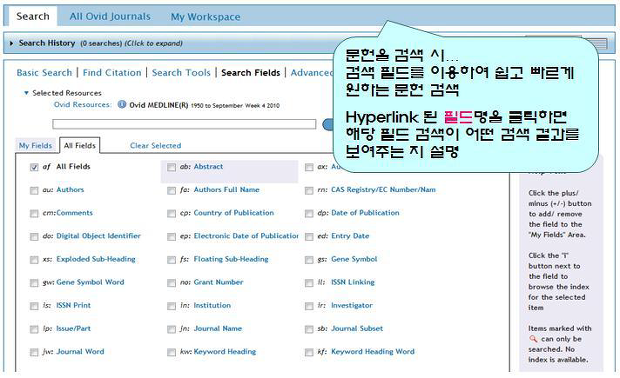This screenshot has width=620, height=378.
Task: Check the kw Keyword Heading checkbox
Action: click(171, 352)
